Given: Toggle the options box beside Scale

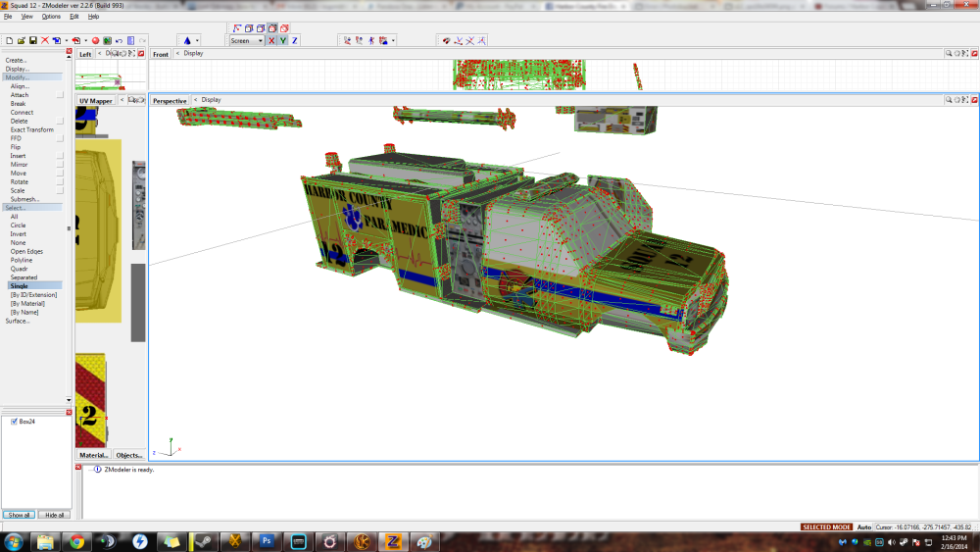Looking at the screenshot, I should (x=60, y=190).
